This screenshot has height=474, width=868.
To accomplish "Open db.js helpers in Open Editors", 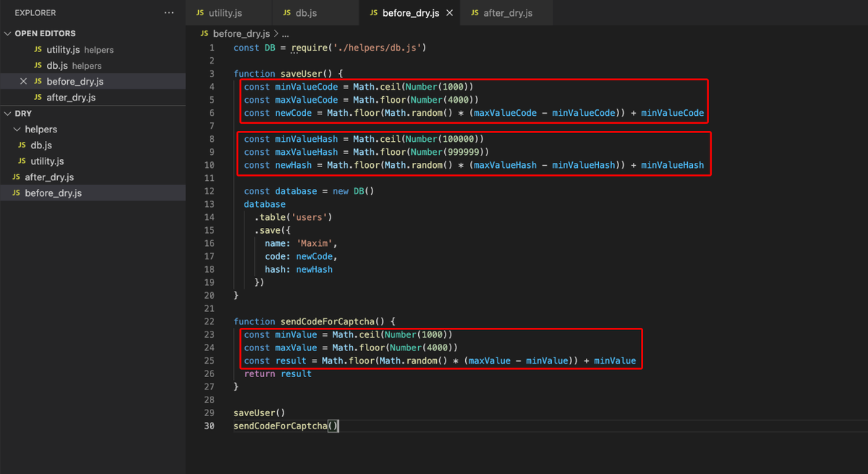I will point(93,66).
